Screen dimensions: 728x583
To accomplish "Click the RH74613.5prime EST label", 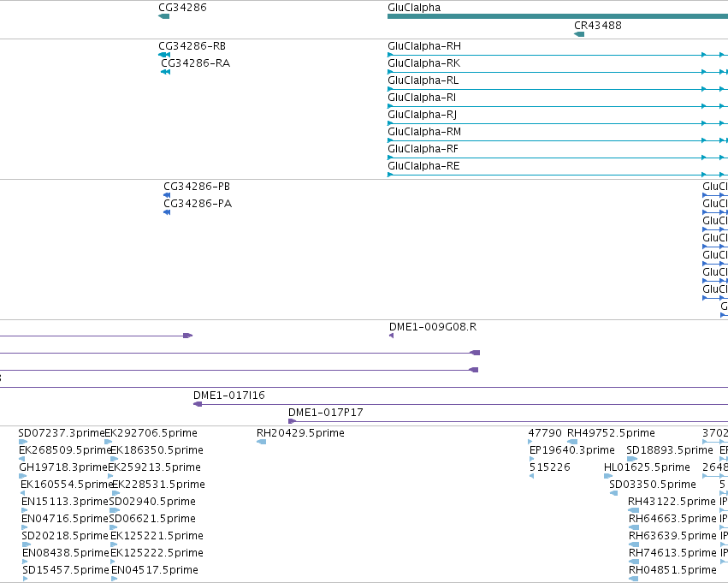I will (672, 553).
